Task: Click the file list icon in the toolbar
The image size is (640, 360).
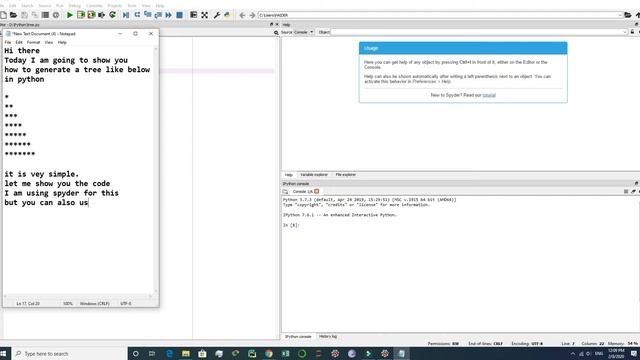Action: pos(45,15)
